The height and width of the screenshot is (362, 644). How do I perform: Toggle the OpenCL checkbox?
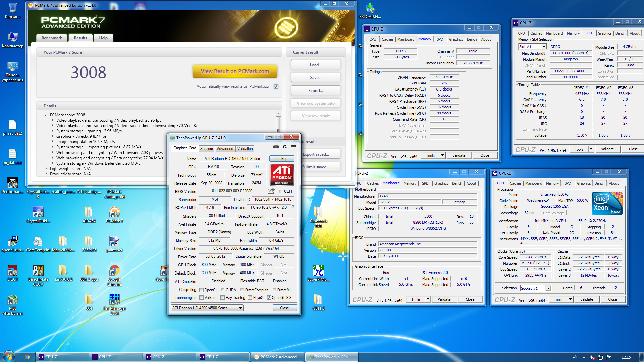(202, 290)
